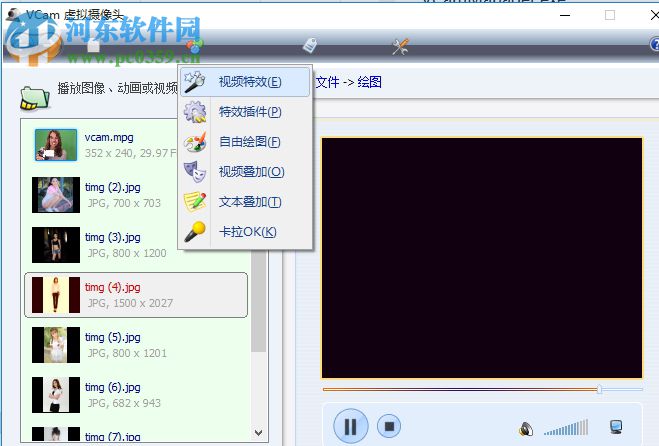This screenshot has height=446, width=659.
Task: Select the timg (4).jpg thumbnail
Action: [56, 295]
